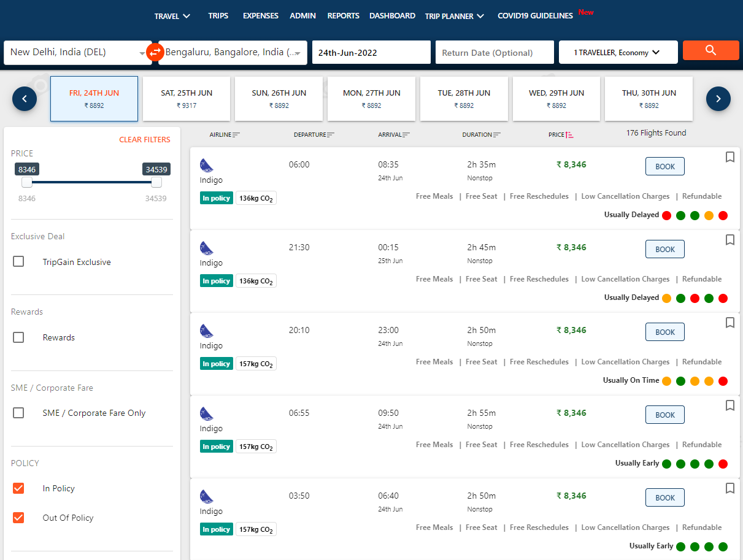The width and height of the screenshot is (743, 560).
Task: Go to previous dates with left arrow
Action: [x=25, y=98]
